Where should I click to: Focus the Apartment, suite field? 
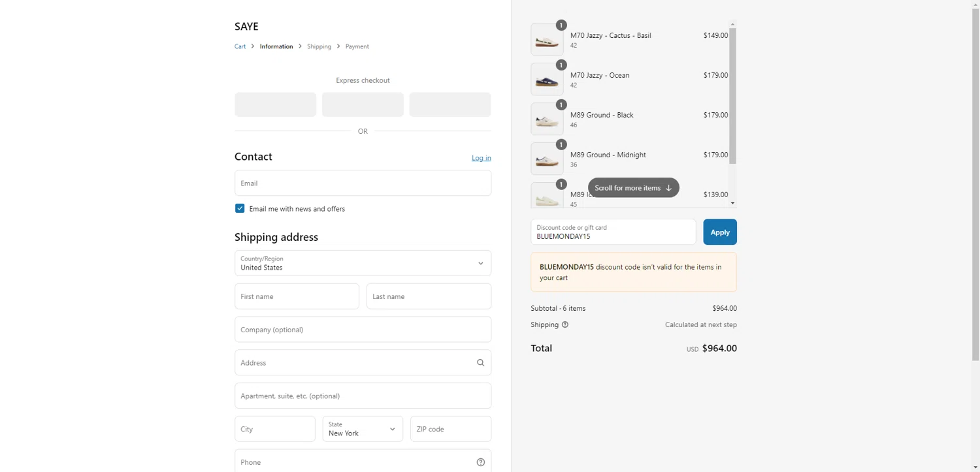[363, 396]
